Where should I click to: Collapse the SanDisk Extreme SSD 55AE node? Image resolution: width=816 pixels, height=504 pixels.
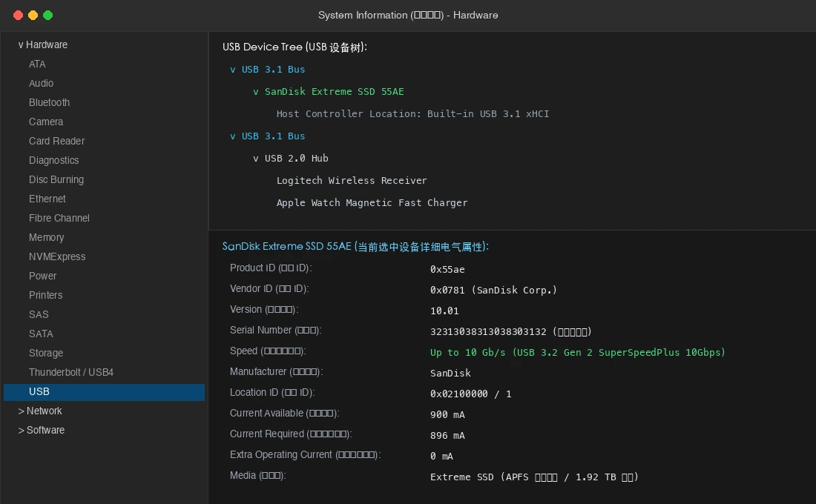pyautogui.click(x=255, y=92)
